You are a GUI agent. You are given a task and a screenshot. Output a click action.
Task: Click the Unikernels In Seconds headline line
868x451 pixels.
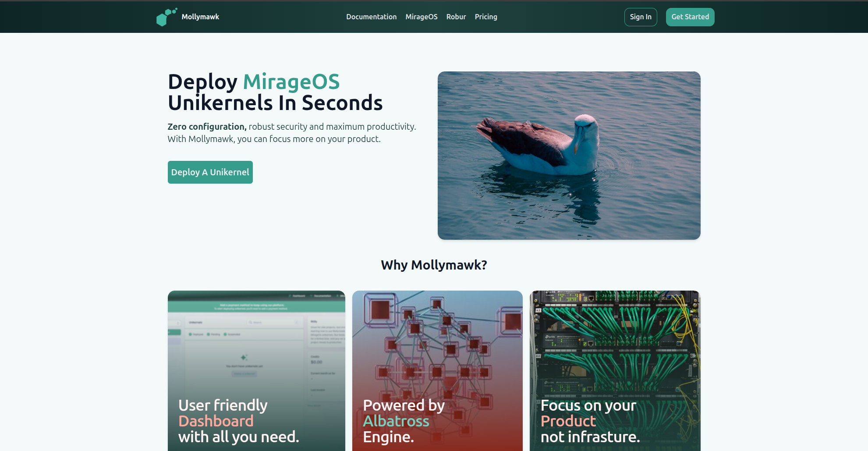[275, 103]
